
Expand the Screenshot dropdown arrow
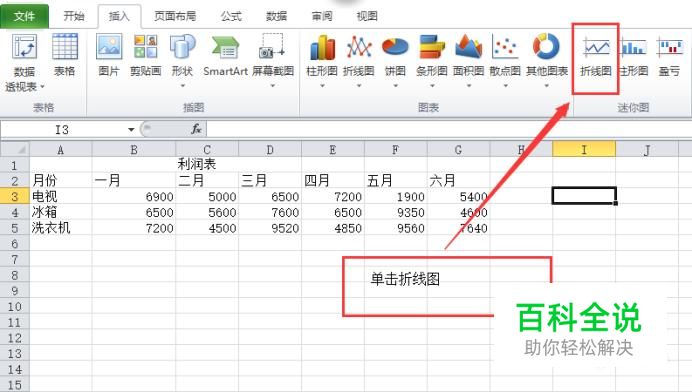[x=273, y=86]
